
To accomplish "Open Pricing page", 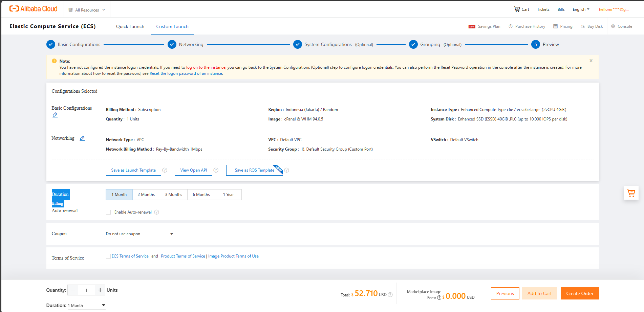I will (x=563, y=26).
